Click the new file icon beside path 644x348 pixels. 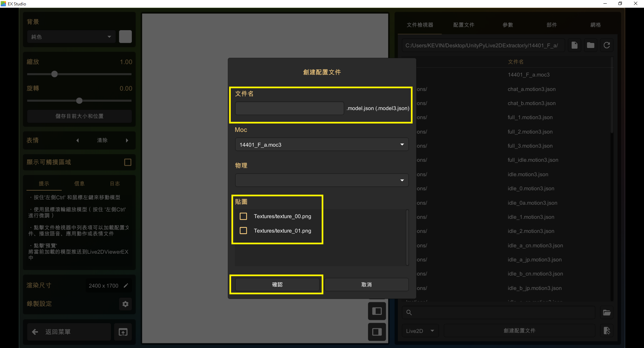click(x=574, y=45)
